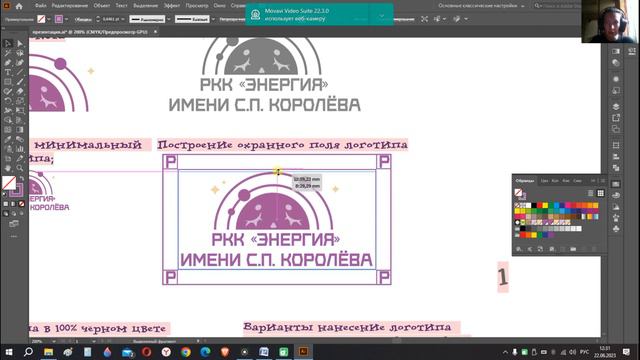The height and width of the screenshot is (360, 640).
Task: Open the Swatch Libraries menu in the Swatches panel
Action: [519, 249]
